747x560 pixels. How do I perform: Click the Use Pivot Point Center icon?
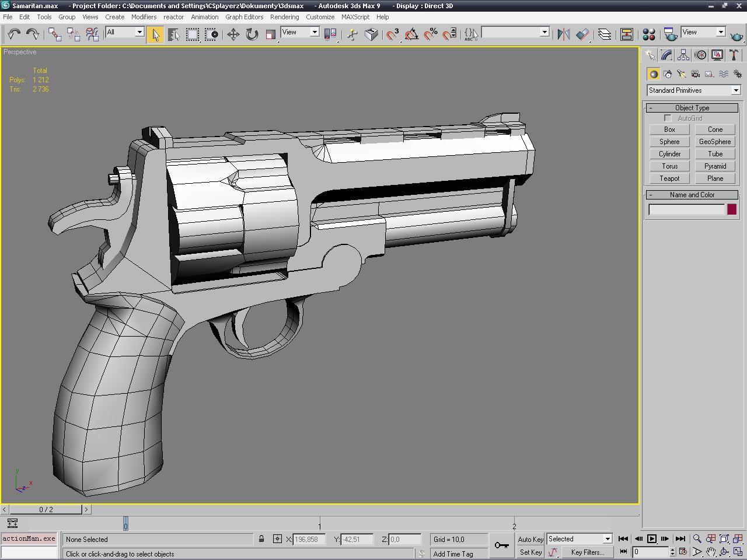pos(330,34)
